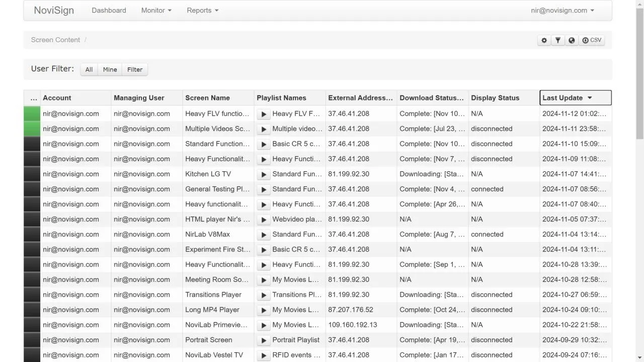Select the All user filter
The image size is (644, 362).
[89, 69]
